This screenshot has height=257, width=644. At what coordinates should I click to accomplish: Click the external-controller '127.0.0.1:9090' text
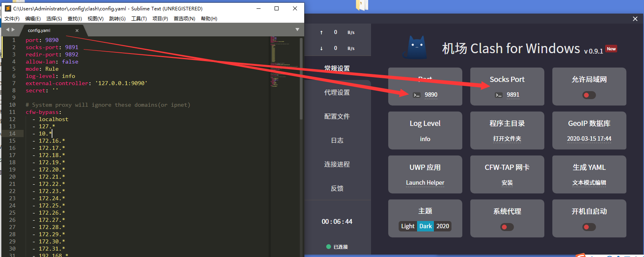click(121, 83)
